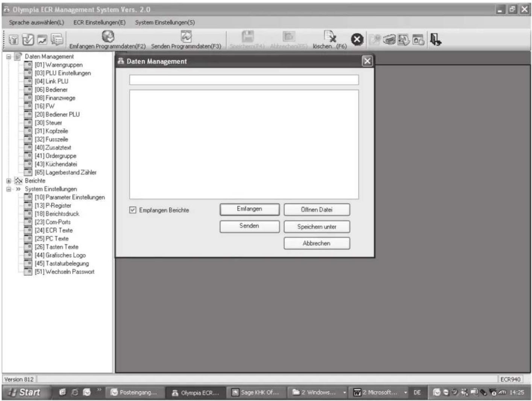
Task: Click the chart graph icon in the toolbar
Action: pyautogui.click(x=42, y=39)
